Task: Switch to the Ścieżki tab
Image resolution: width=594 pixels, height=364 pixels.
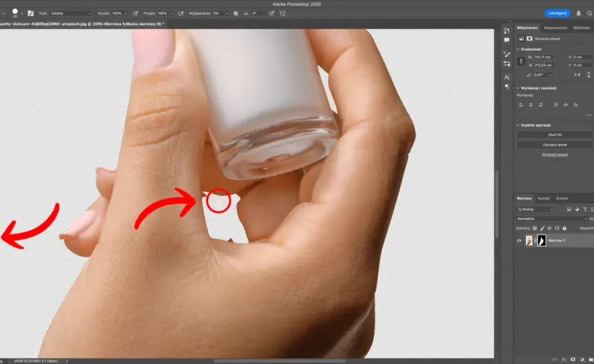Action: coord(562,198)
